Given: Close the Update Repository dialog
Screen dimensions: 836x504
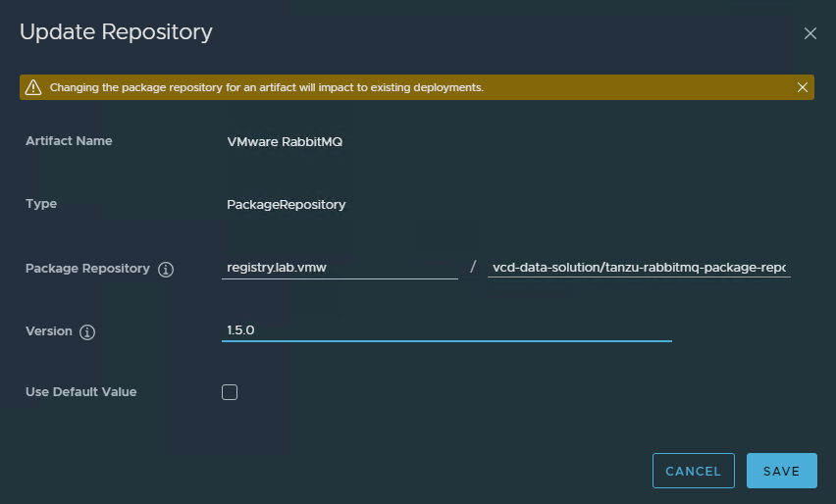Looking at the screenshot, I should click(x=810, y=33).
